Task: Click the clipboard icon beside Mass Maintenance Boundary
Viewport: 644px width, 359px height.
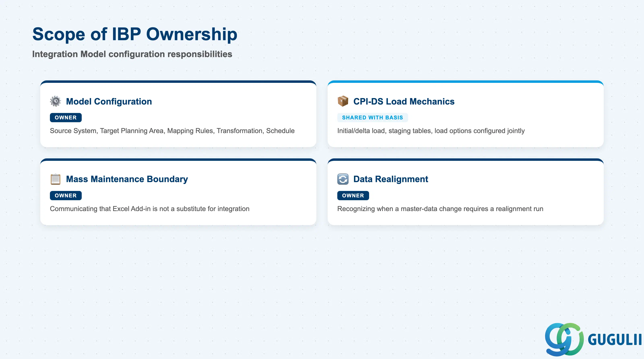Action: [x=56, y=179]
